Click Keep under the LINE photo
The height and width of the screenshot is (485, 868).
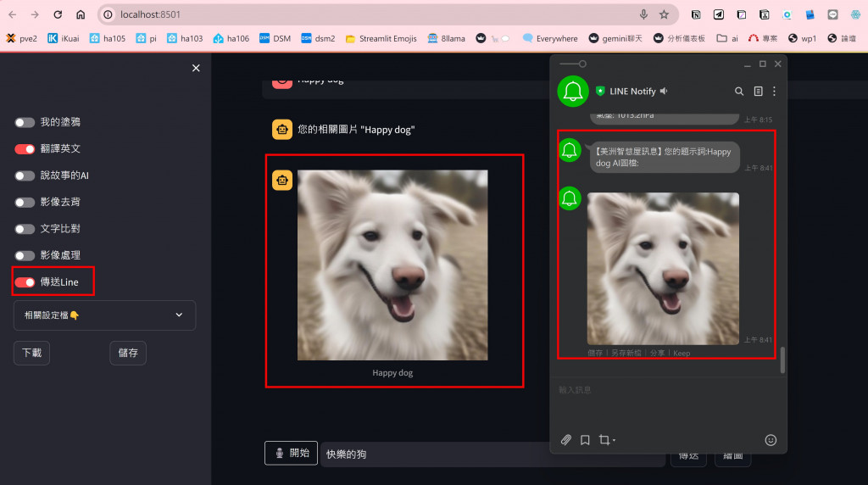pos(682,354)
